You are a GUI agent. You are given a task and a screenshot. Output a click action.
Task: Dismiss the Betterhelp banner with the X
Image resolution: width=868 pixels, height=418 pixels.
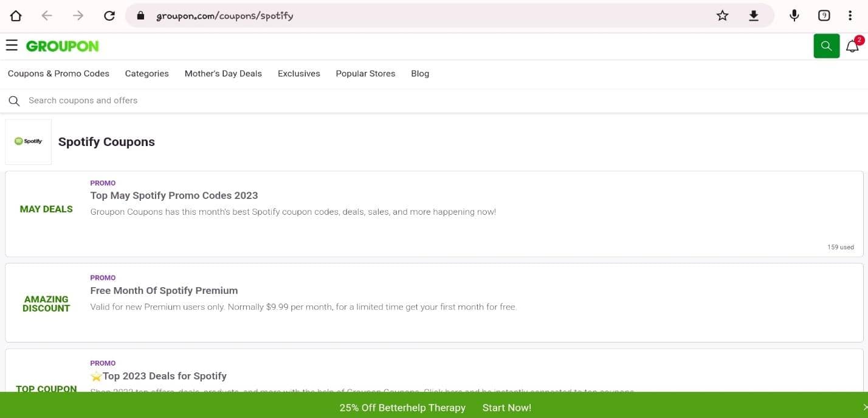(x=865, y=408)
